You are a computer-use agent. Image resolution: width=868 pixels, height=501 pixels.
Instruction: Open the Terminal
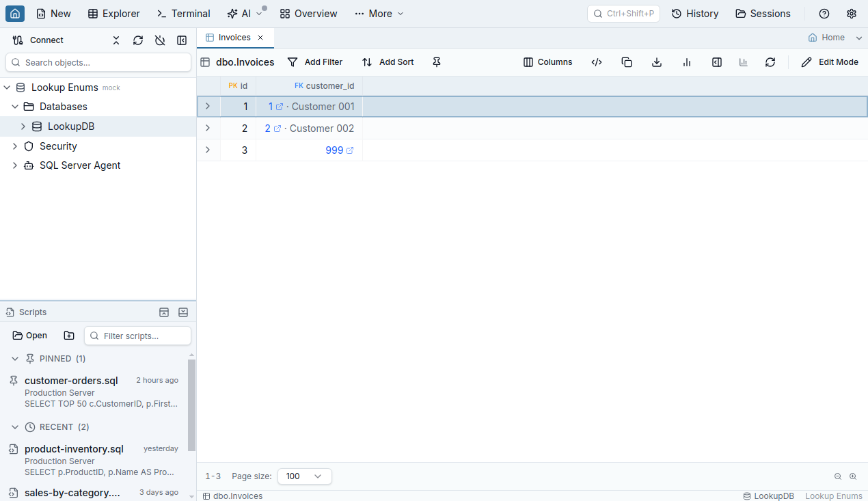[184, 14]
